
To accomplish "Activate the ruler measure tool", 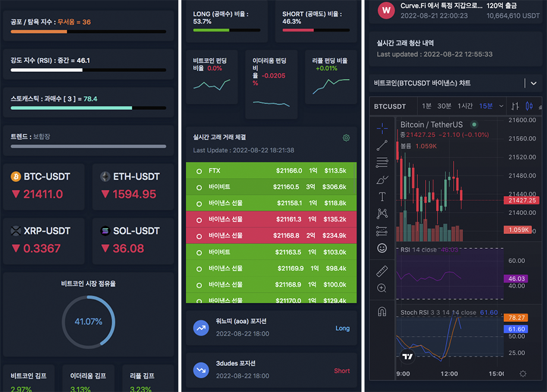I will click(x=382, y=271).
